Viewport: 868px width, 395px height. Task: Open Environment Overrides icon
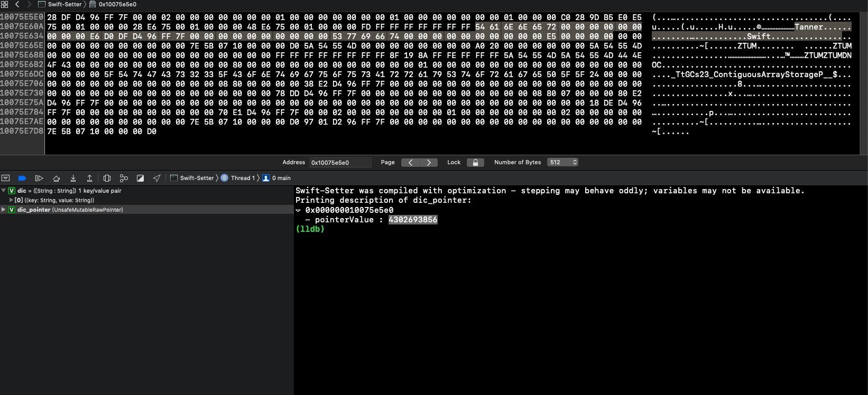[140, 178]
